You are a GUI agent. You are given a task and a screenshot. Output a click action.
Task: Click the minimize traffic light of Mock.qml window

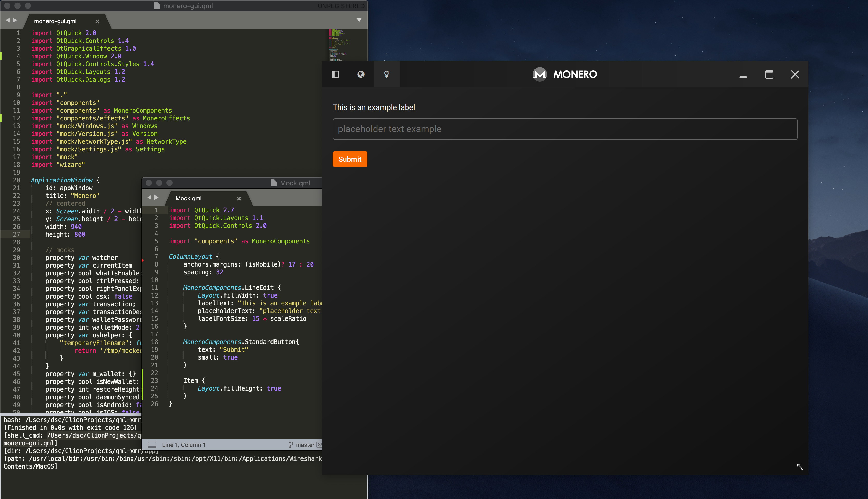point(159,183)
